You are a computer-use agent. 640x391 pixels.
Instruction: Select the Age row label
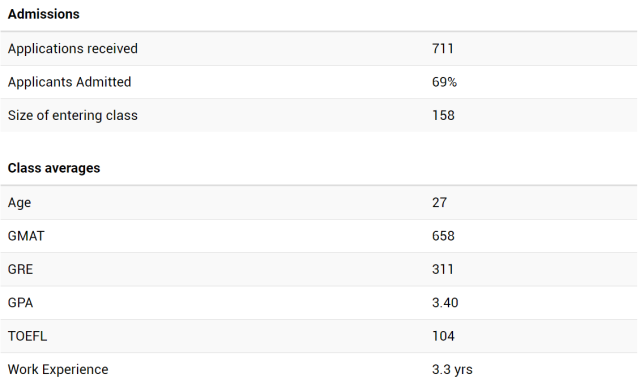[19, 203]
